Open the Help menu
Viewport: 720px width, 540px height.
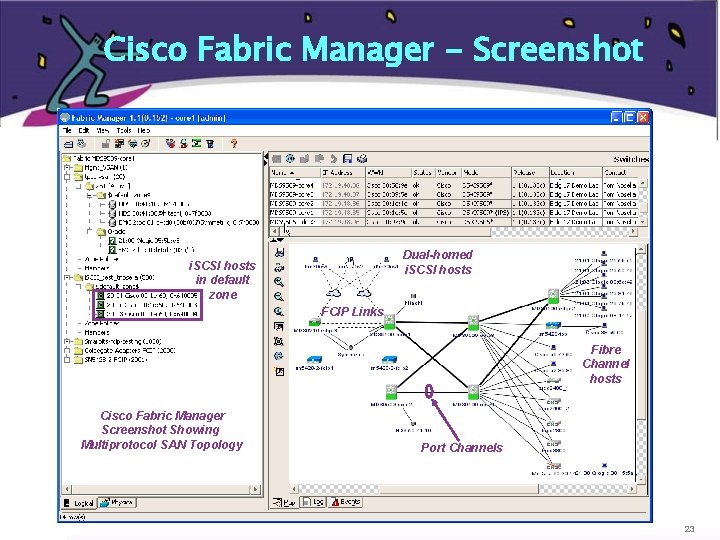tap(143, 130)
